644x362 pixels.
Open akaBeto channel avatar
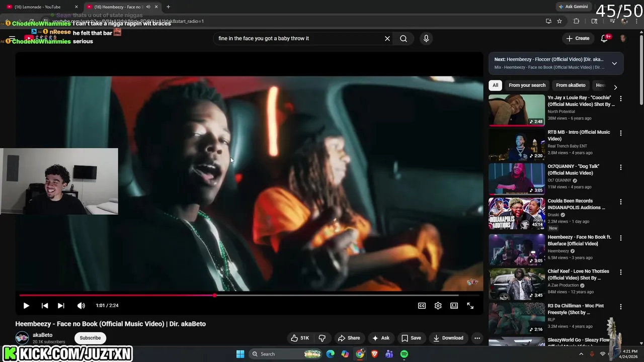coord(22,338)
